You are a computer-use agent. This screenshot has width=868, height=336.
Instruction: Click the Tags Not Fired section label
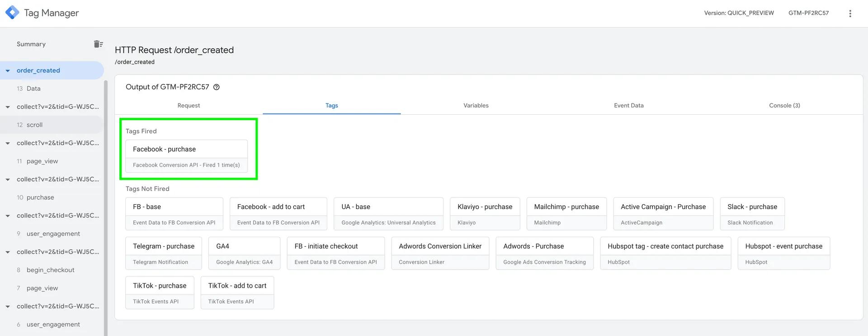pyautogui.click(x=147, y=189)
